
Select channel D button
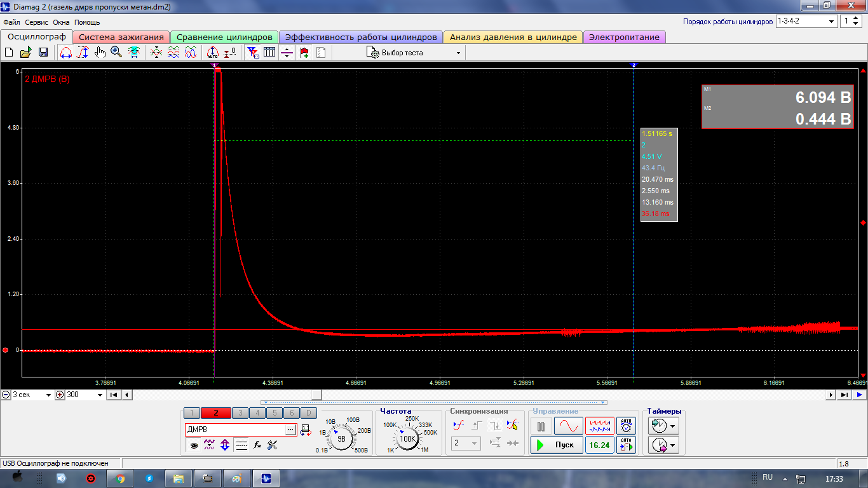coord(309,413)
